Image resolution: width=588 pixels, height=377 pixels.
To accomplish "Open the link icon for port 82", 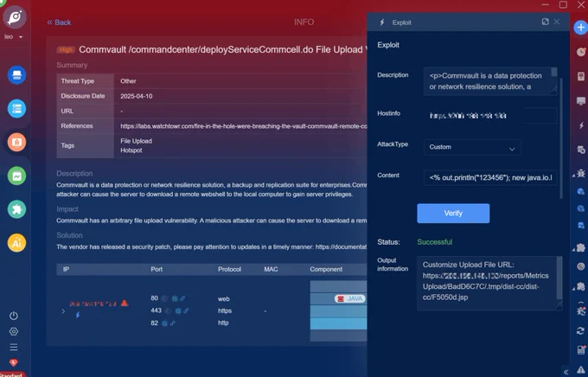I will pos(172,323).
